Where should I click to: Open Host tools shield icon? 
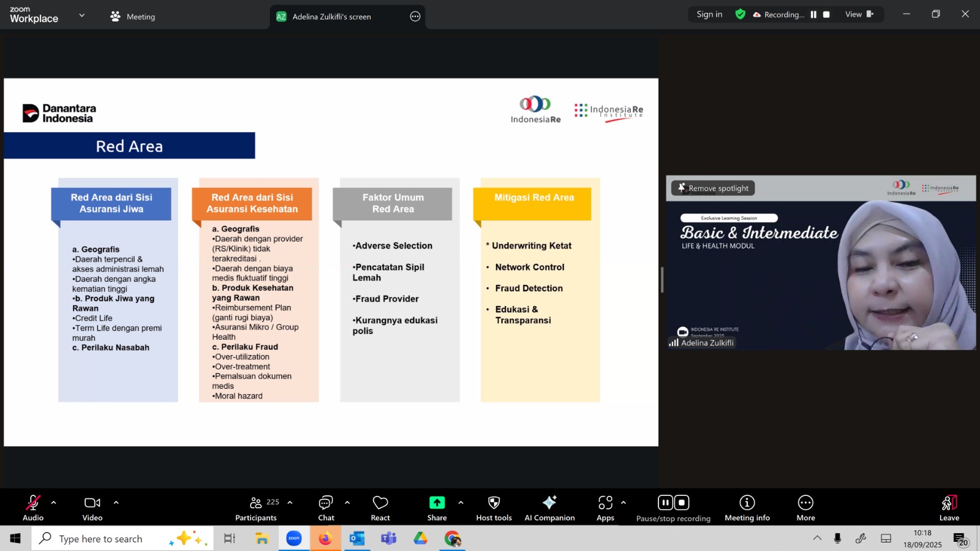point(494,503)
